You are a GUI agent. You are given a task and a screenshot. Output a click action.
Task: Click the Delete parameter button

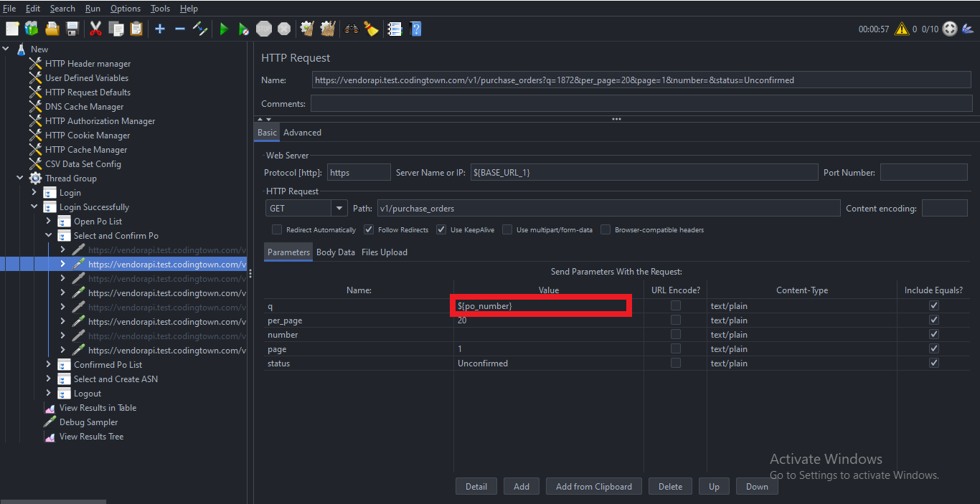[670, 486]
